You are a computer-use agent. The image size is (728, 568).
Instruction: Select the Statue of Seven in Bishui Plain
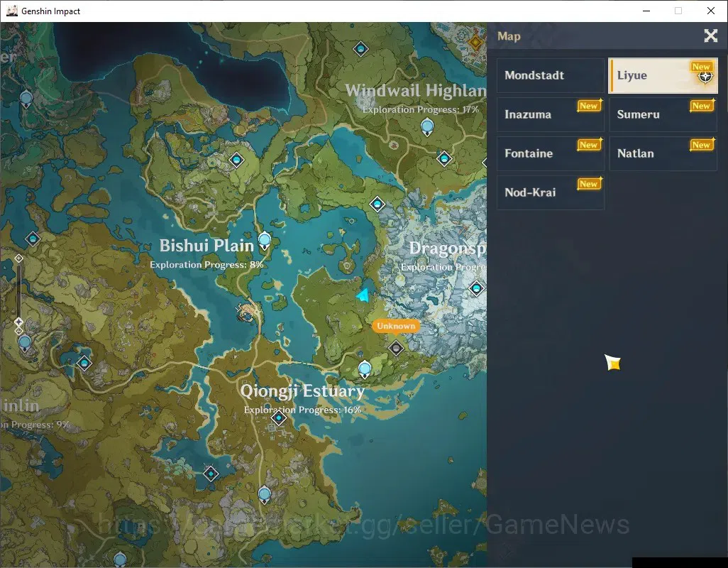click(x=265, y=241)
